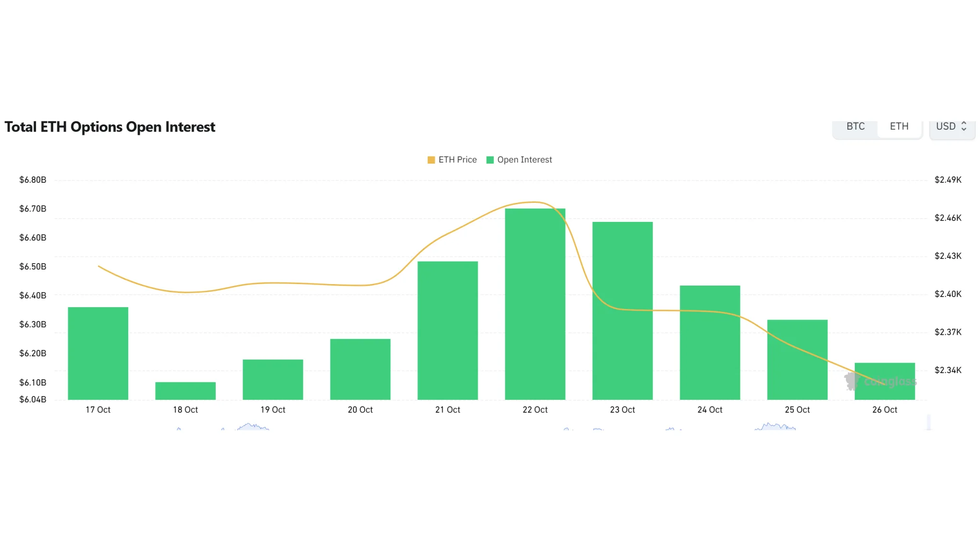Click the 20 Oct axis label

pos(360,410)
